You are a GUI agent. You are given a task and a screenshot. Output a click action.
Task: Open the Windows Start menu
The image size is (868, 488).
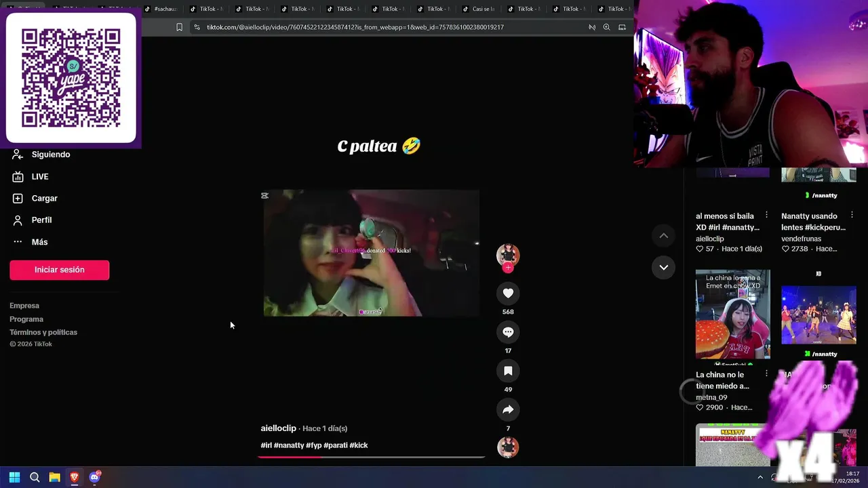click(14, 477)
